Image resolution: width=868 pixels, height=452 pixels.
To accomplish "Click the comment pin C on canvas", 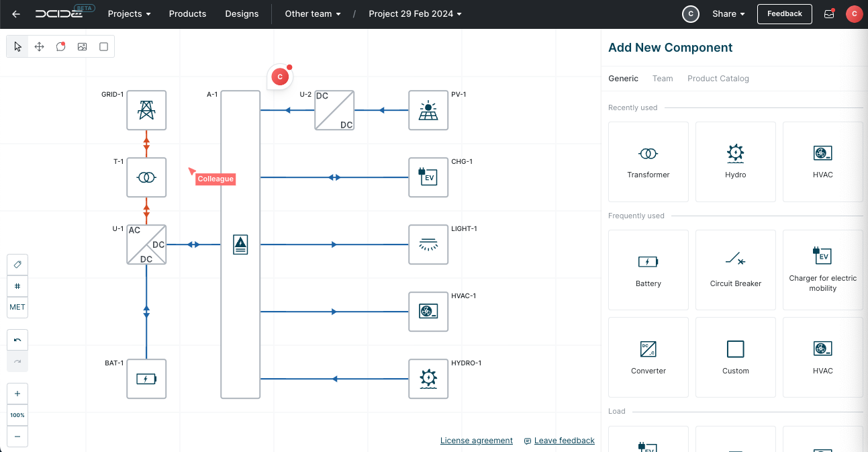I will [x=280, y=77].
